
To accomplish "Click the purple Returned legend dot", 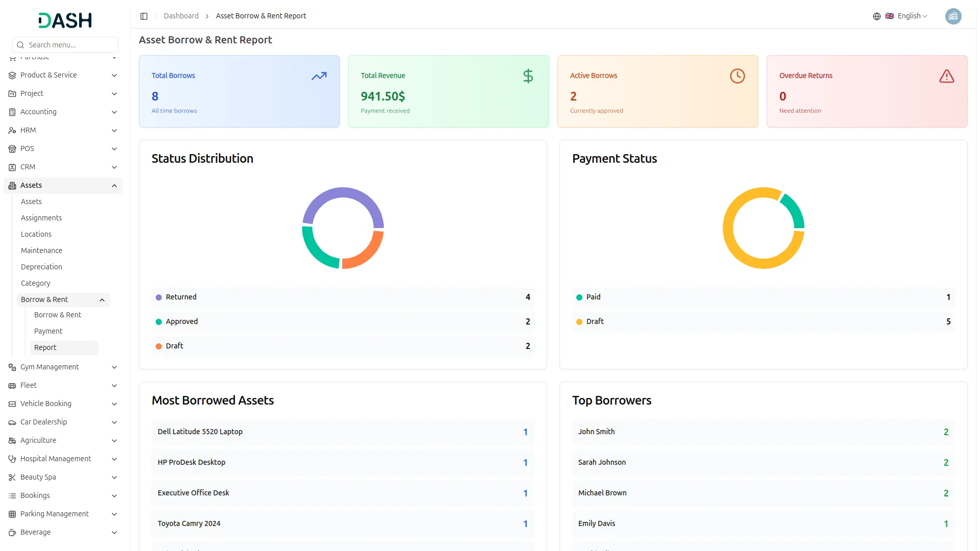I will [x=159, y=297].
